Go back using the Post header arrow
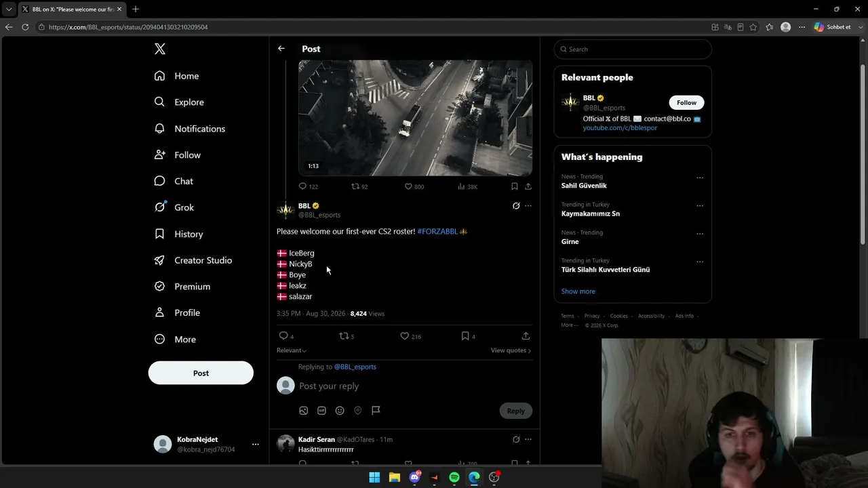868x488 pixels. point(281,49)
